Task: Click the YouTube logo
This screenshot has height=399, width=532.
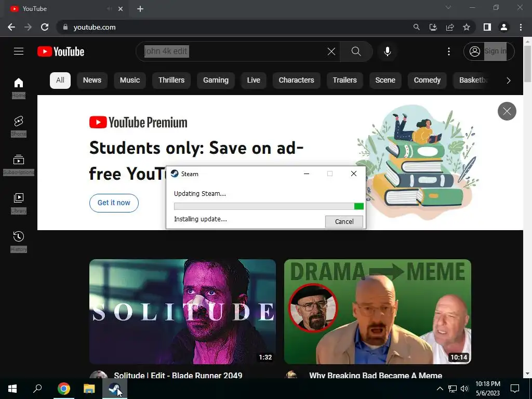Action: (x=61, y=51)
